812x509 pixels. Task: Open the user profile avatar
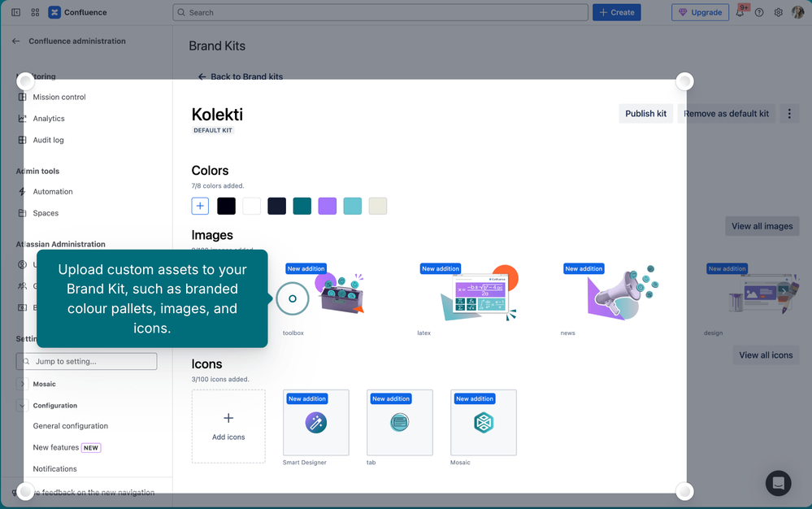click(798, 12)
